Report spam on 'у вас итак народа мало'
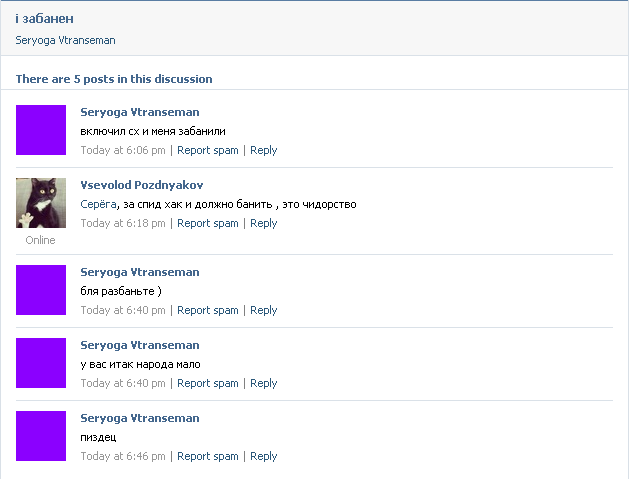 coord(208,383)
